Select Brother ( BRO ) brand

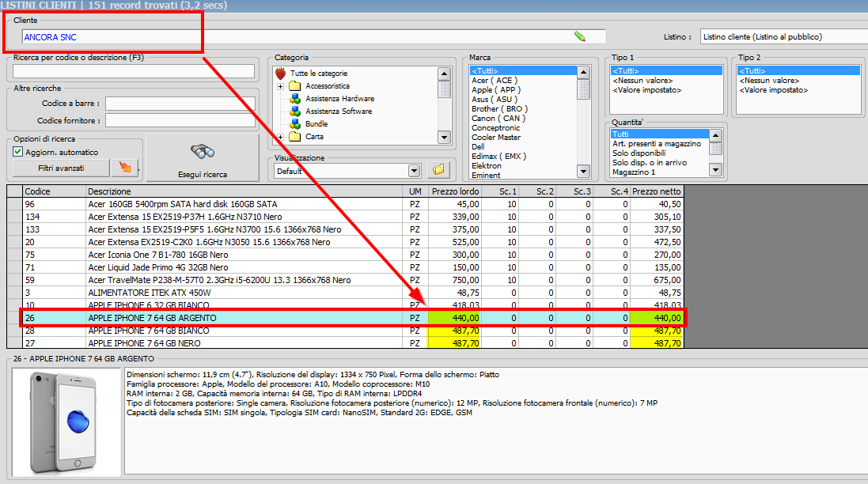[x=499, y=108]
